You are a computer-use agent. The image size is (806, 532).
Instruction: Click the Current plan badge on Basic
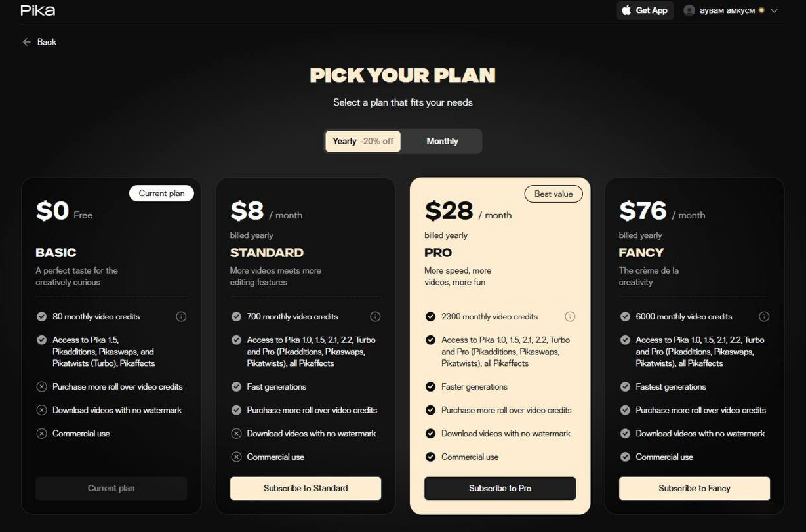[x=161, y=193]
